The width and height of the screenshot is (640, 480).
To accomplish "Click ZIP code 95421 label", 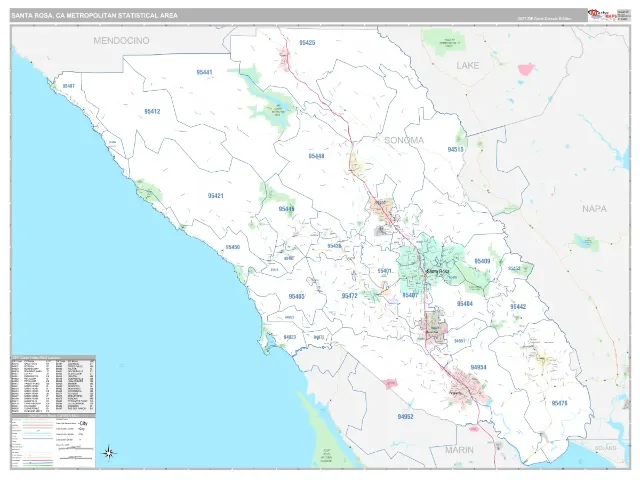I will (216, 196).
